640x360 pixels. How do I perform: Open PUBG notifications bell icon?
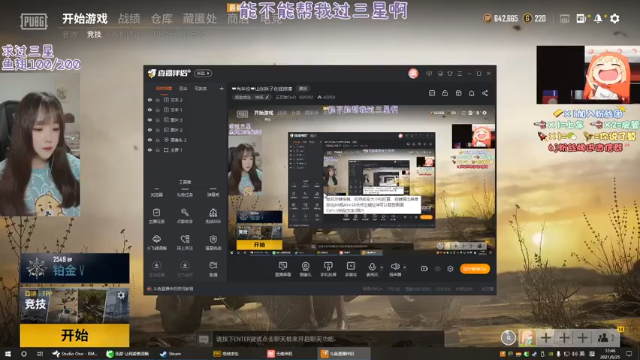(598, 18)
